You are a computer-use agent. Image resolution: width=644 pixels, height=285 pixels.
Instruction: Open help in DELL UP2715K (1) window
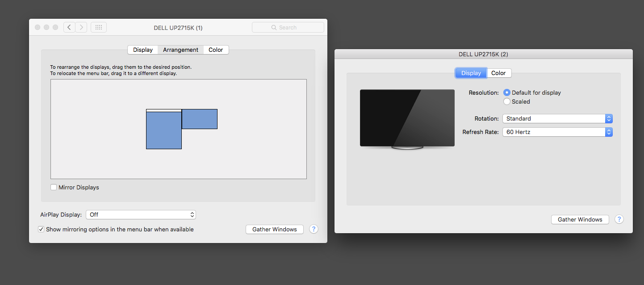314,229
